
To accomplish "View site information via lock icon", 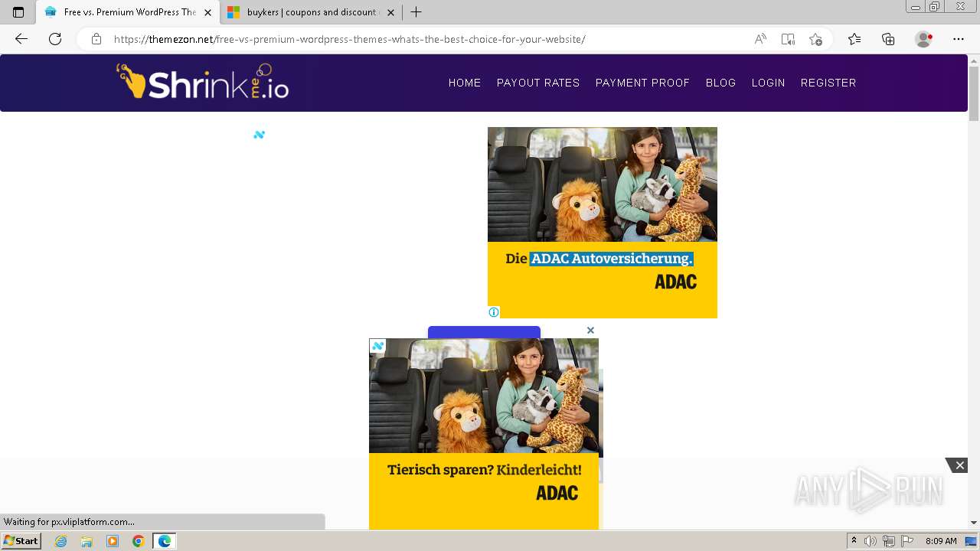I will [96, 39].
